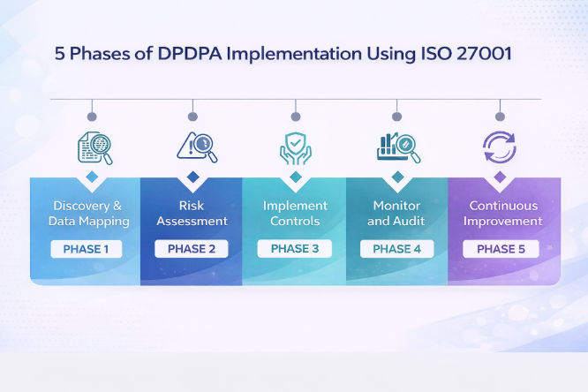Click the shield with hands icon above Implement Controls
The width and height of the screenshot is (588, 392).
[296, 148]
